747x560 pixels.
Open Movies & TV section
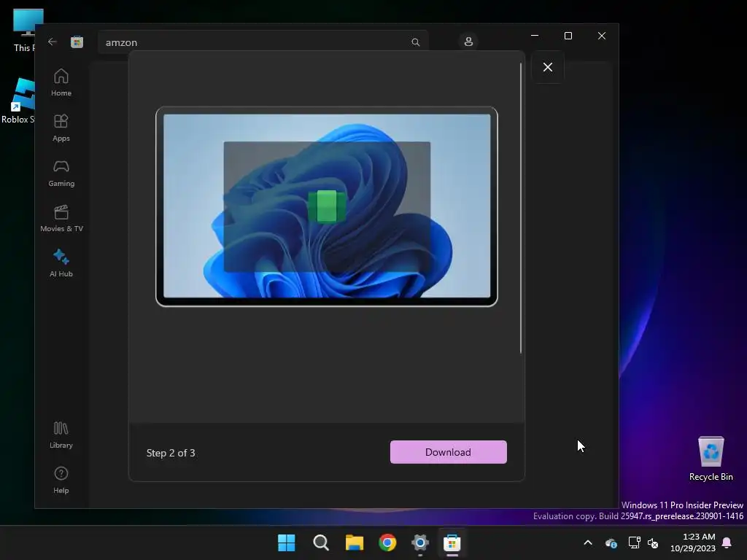tap(61, 218)
